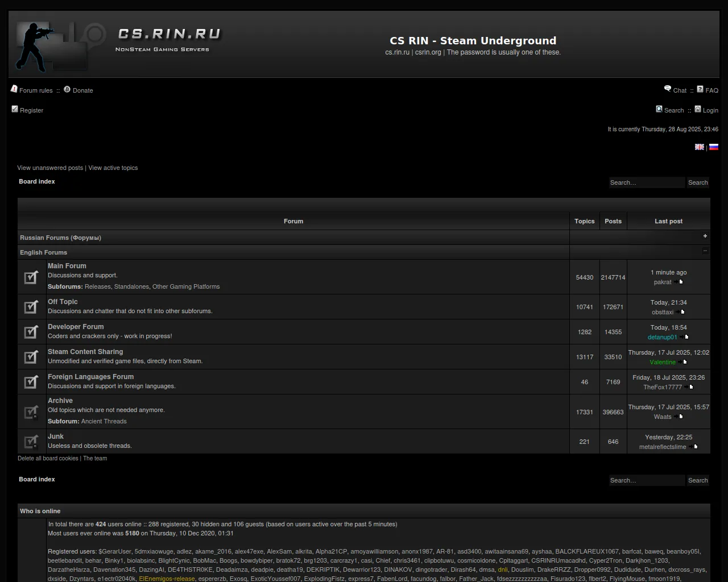Click the Search magnifier icon near Login

click(659, 109)
